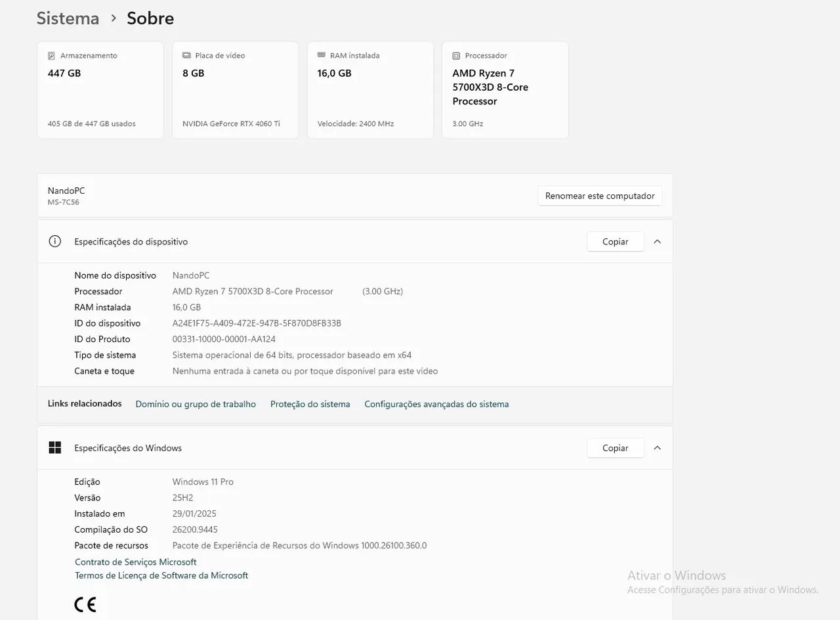Click the Sobre breadcrumb title
This screenshot has height=620, width=840.
[150, 18]
